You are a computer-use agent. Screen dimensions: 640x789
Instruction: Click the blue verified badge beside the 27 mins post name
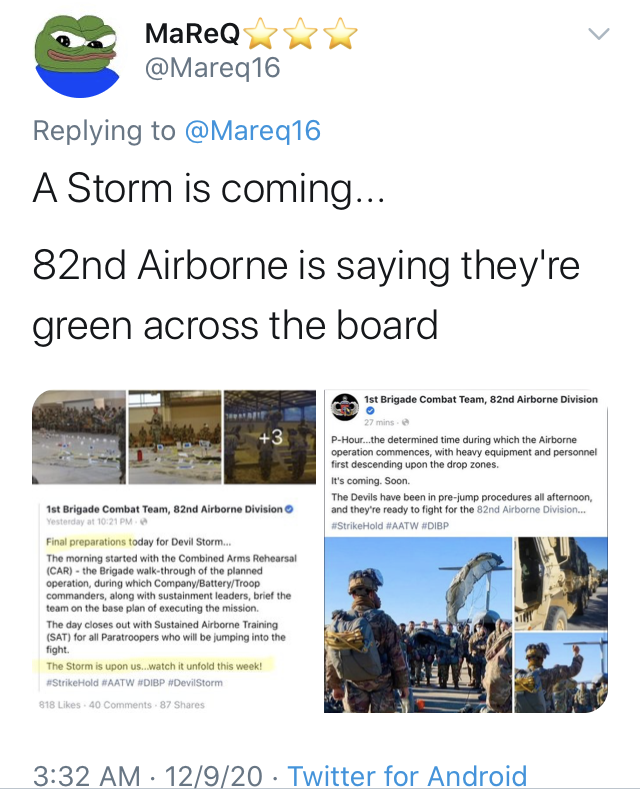(370, 411)
